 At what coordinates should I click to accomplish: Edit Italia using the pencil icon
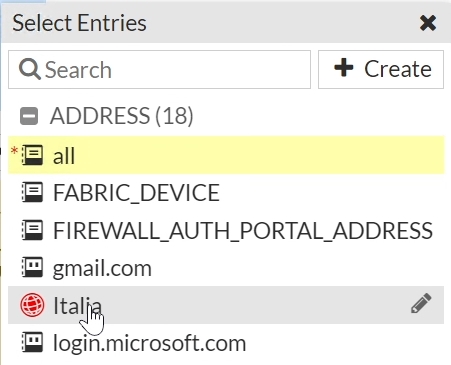tap(421, 303)
